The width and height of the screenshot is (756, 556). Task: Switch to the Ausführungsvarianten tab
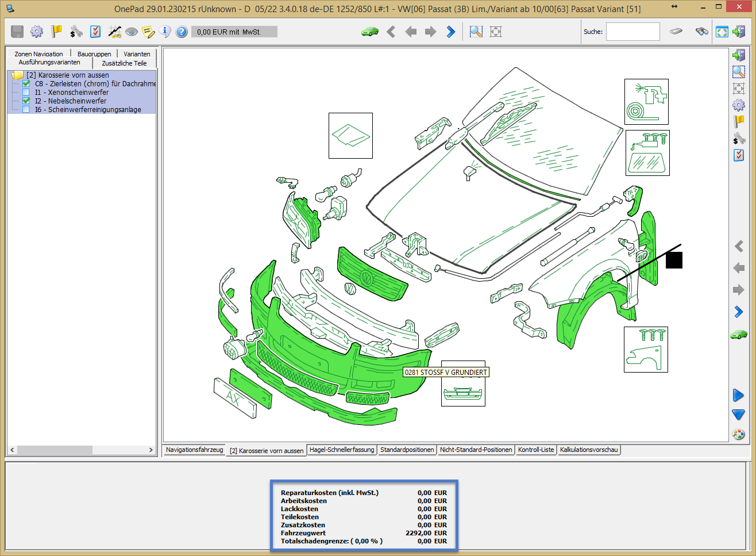pyautogui.click(x=49, y=62)
